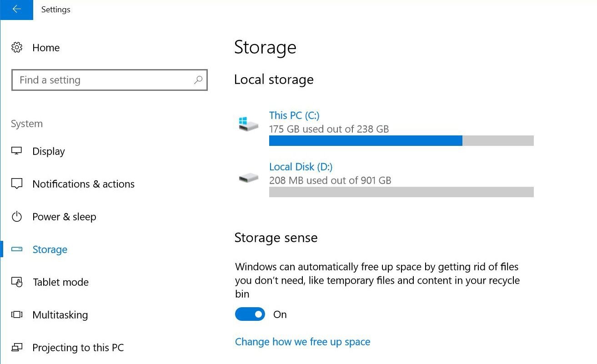
Task: Turn off Storage sense
Action: (250, 314)
